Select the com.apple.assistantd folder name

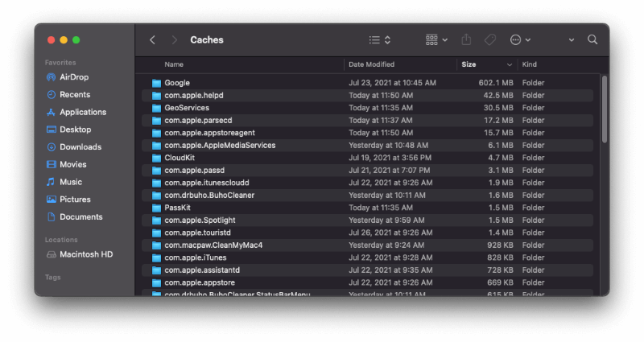pos(202,270)
